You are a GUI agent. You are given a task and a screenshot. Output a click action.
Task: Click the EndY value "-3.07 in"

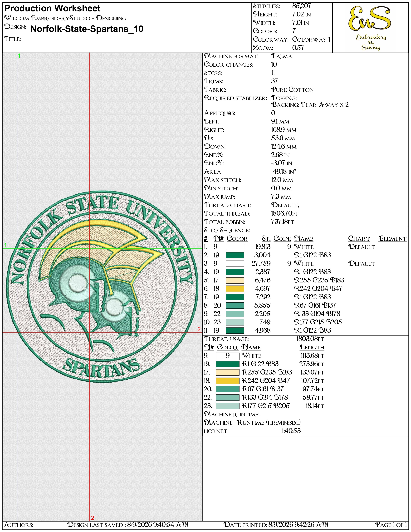(281, 163)
